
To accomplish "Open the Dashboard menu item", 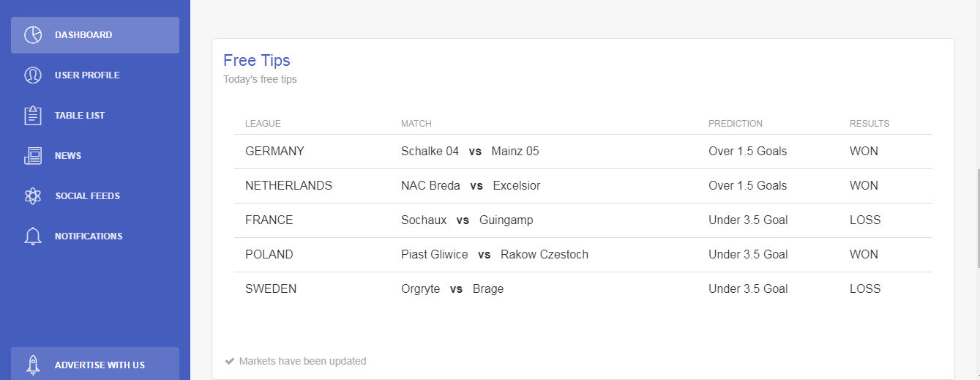I will tap(95, 35).
